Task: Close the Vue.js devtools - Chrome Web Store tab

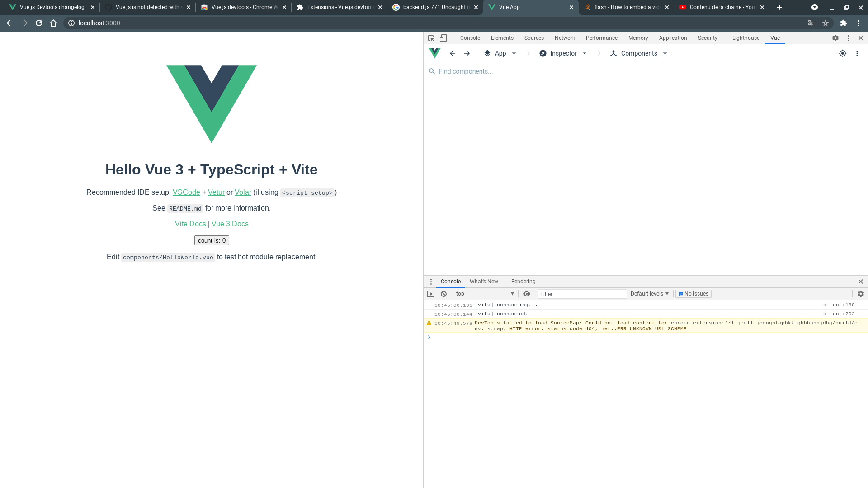Action: pos(284,7)
